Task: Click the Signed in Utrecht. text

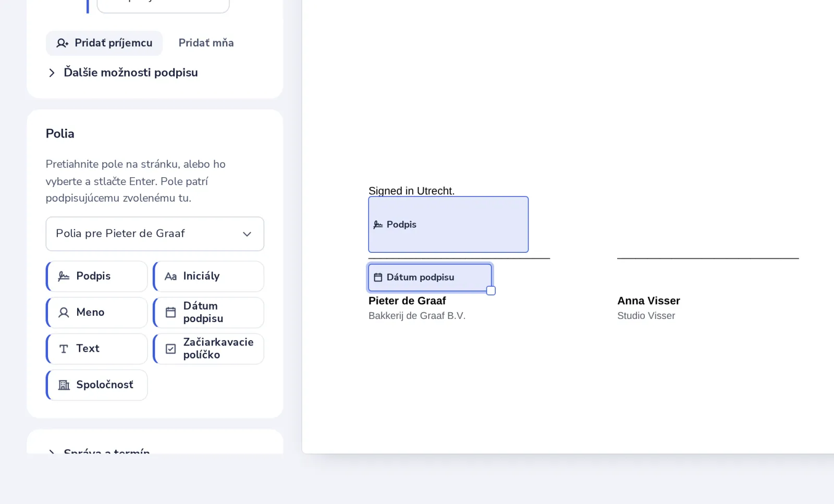Action: click(x=411, y=191)
